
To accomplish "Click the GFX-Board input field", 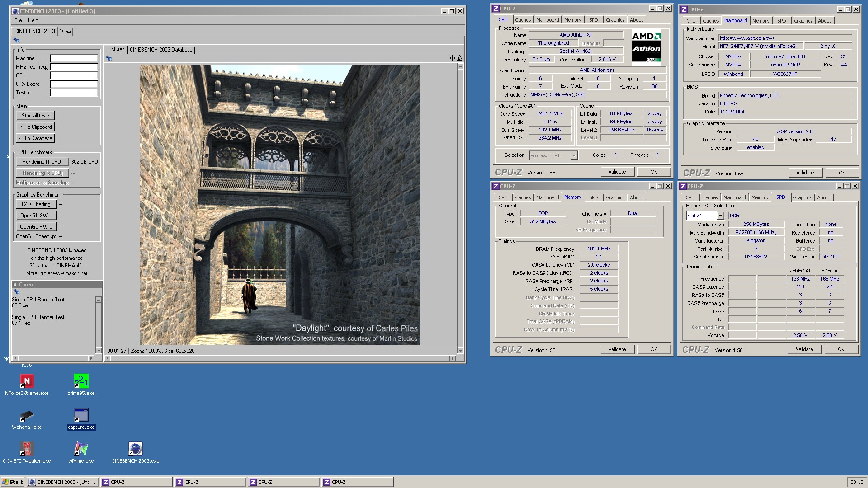I will 74,84.
